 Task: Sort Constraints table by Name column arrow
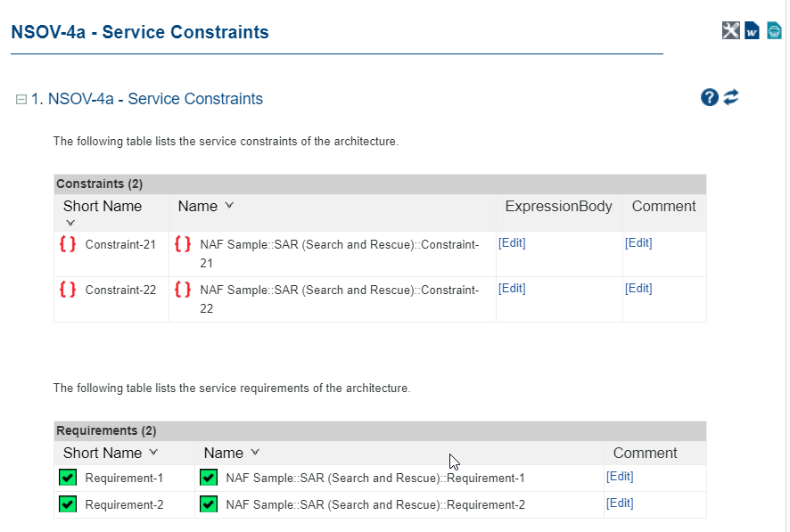click(x=229, y=206)
